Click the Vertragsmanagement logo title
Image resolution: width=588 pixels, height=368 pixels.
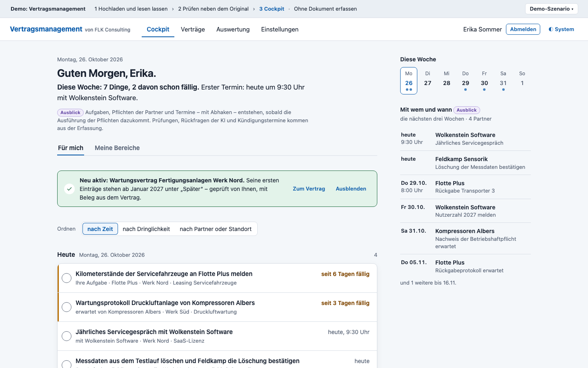click(46, 29)
